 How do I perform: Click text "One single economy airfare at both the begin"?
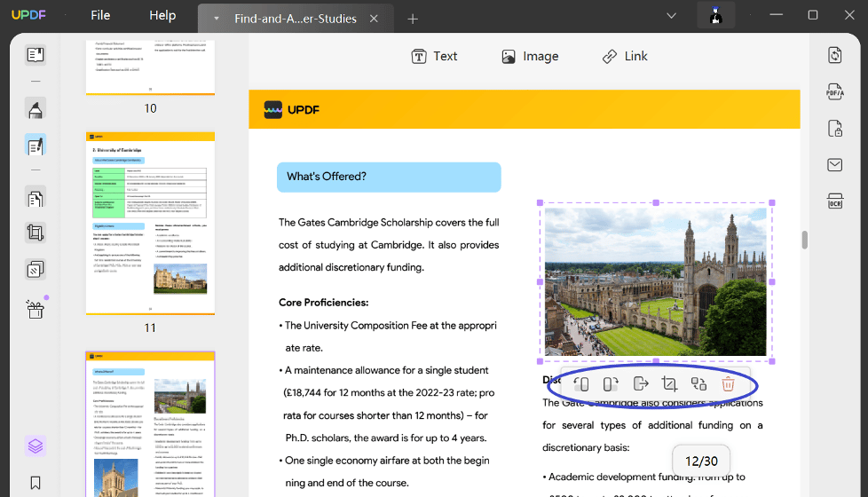[x=387, y=461]
